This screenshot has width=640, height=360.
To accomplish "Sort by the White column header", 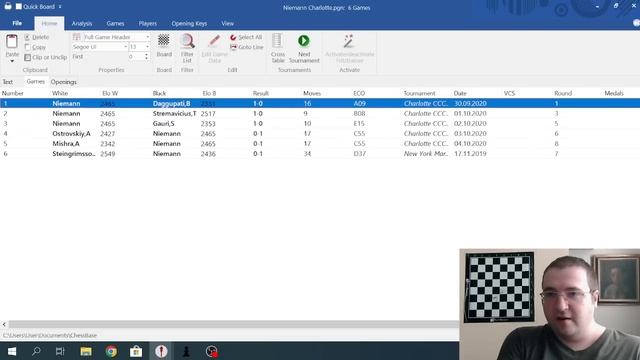I will tap(60, 93).
